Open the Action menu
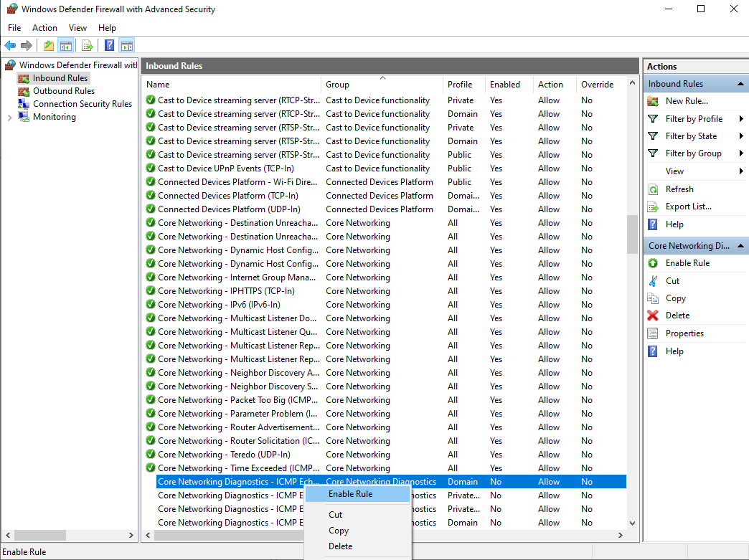The image size is (749, 560). (44, 28)
